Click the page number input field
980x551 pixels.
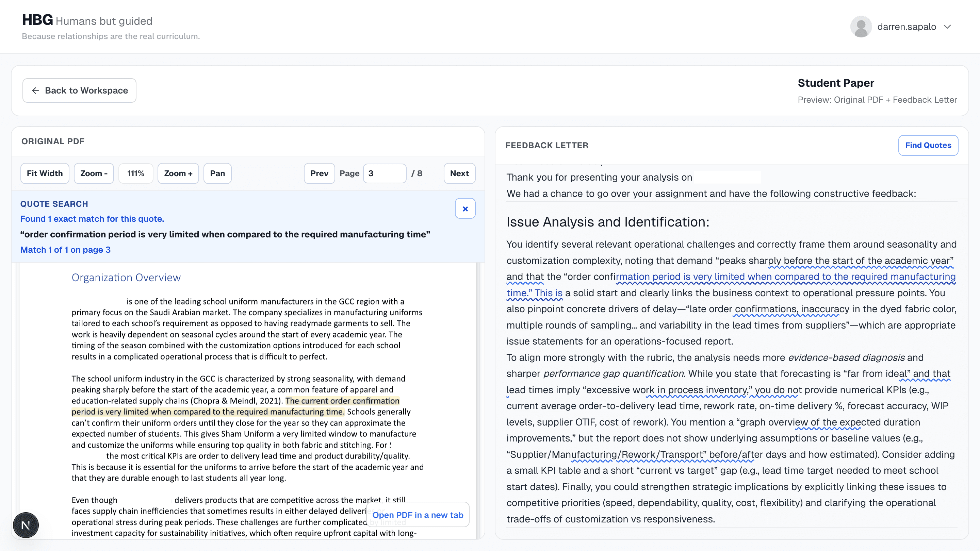(x=384, y=173)
